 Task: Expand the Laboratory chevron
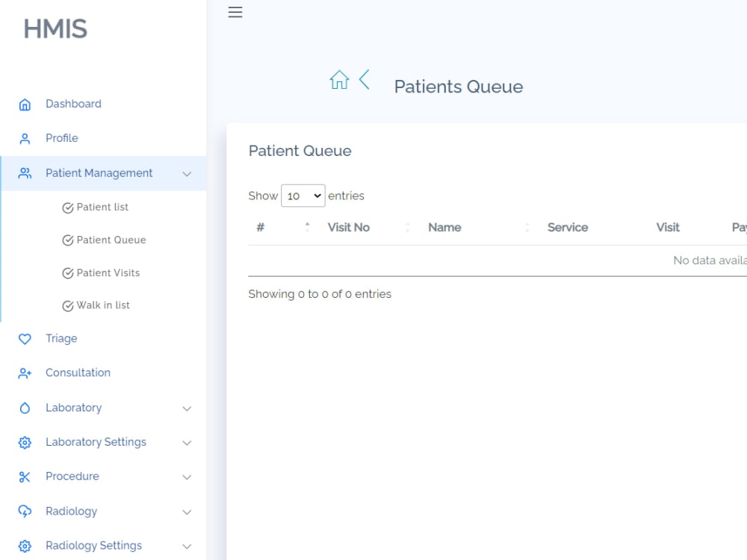pos(187,408)
